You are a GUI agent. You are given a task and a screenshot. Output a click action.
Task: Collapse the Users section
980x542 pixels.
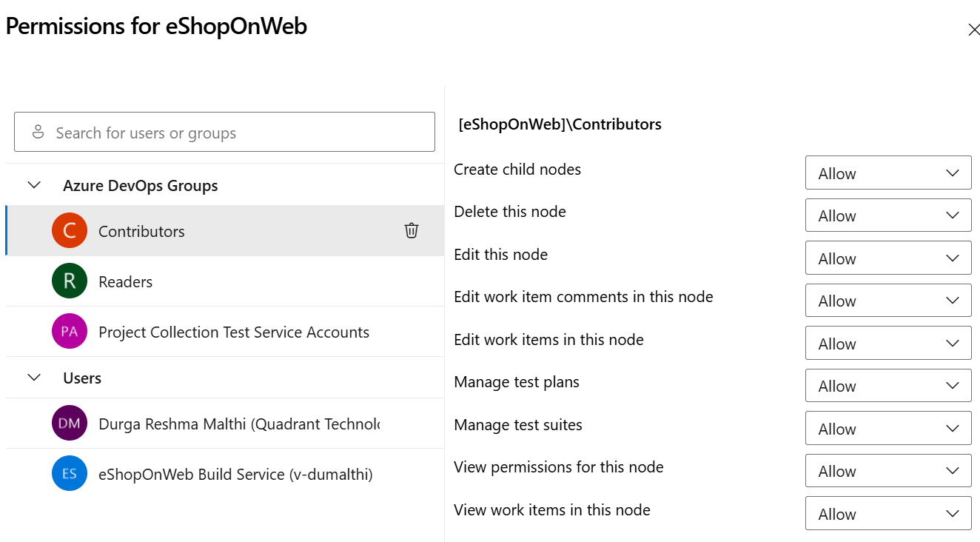click(x=33, y=378)
